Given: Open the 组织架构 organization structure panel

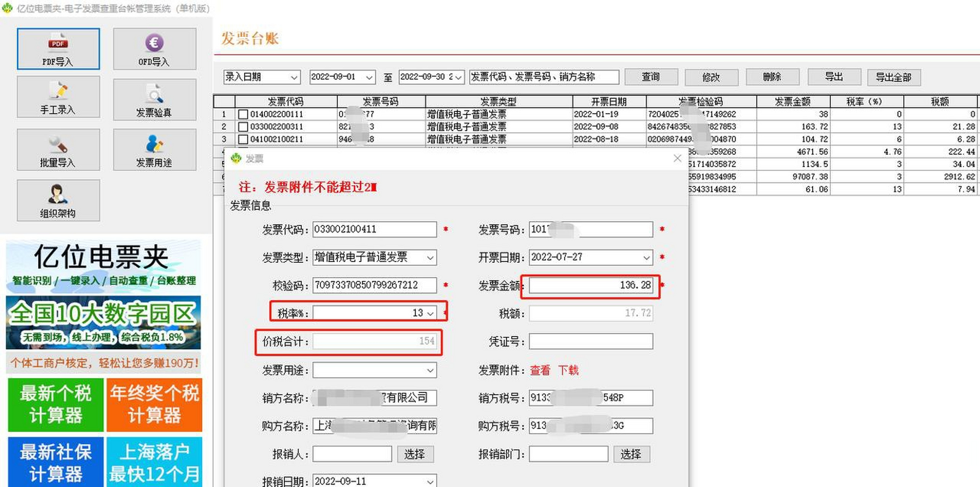Looking at the screenshot, I should pos(58,201).
